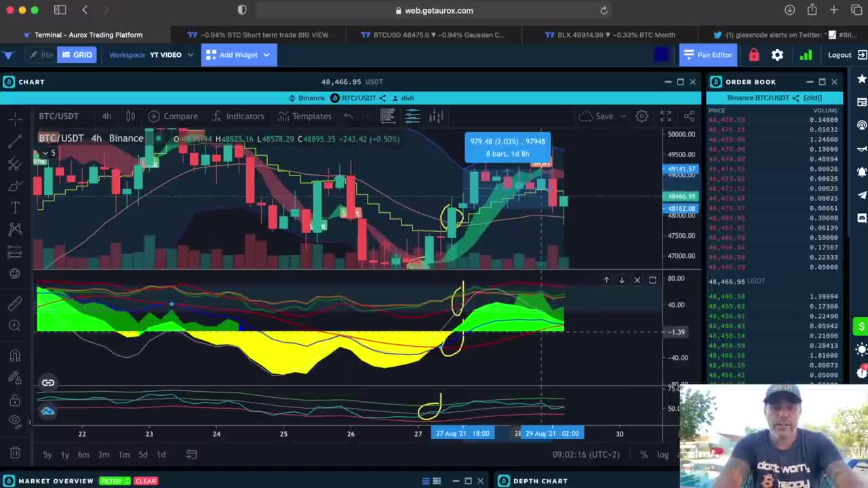This screenshot has width=868, height=488.
Task: Click the dark blue color square
Action: pos(661,55)
